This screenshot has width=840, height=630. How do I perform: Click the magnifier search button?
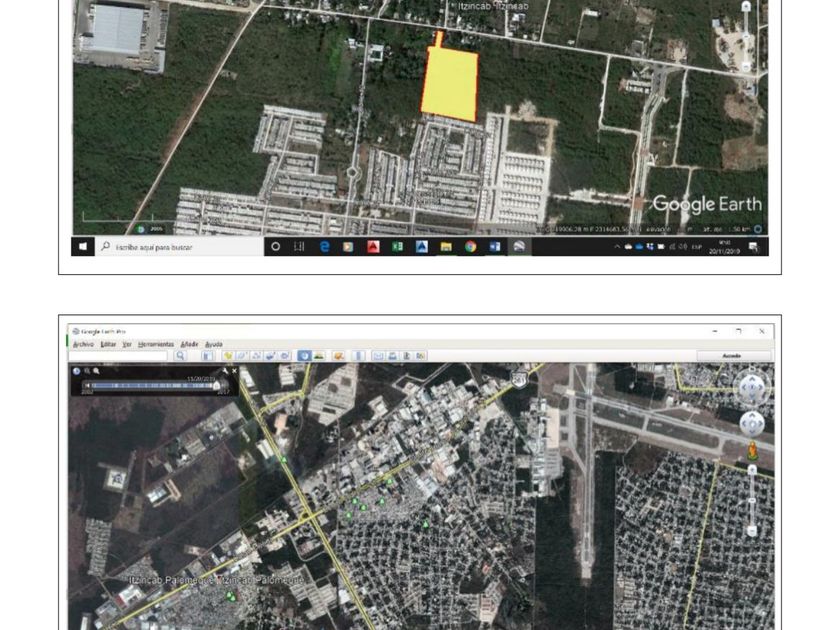click(x=181, y=355)
